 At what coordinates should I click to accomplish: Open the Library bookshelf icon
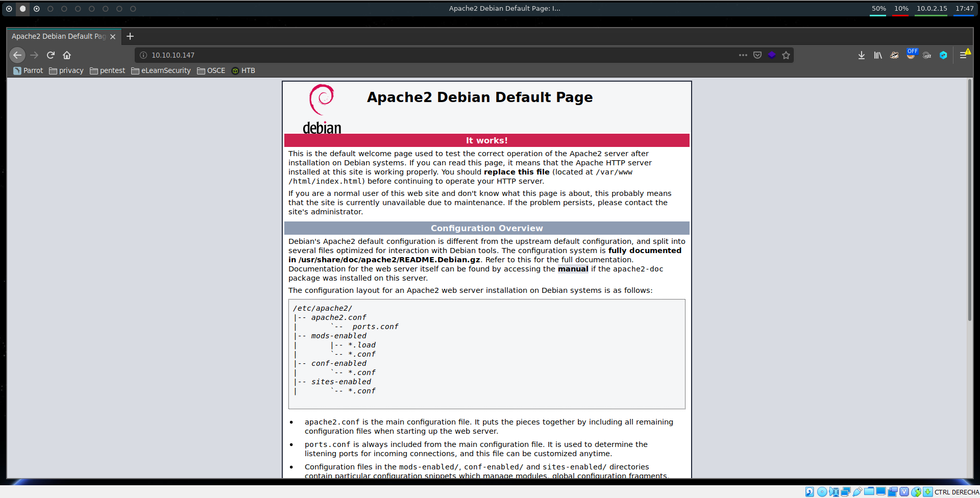pyautogui.click(x=878, y=55)
